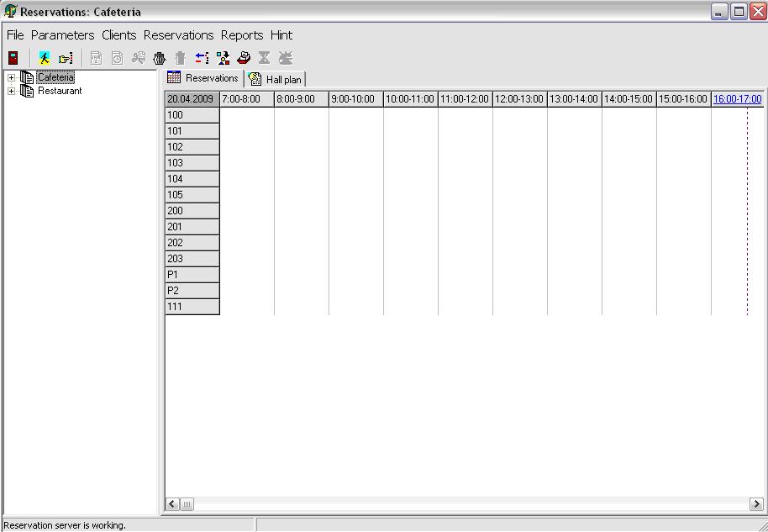Click the last greyed toolbar icon
The width and height of the screenshot is (768, 532).
[286, 58]
